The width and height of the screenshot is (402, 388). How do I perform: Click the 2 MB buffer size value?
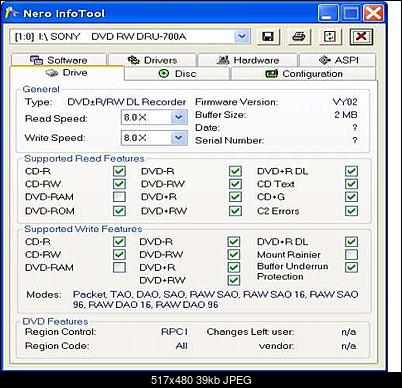tap(346, 115)
